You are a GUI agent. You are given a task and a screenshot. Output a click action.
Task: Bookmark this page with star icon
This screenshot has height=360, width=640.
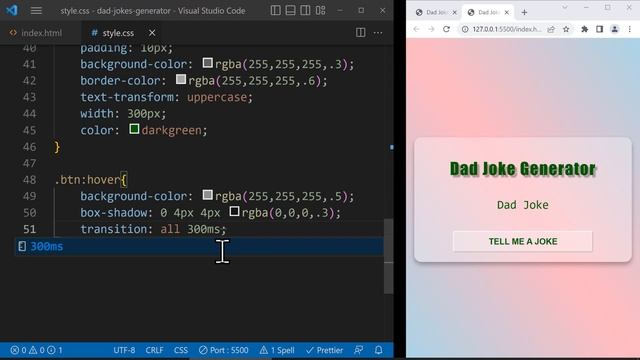point(566,29)
